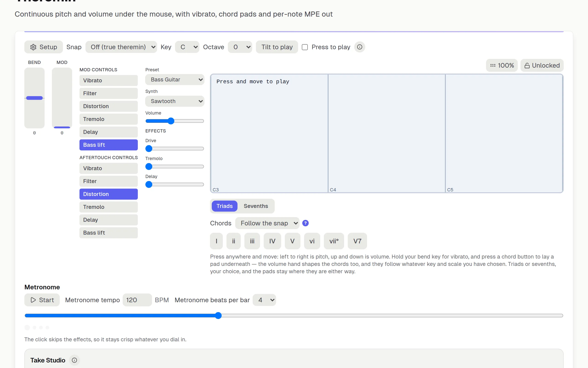Toggle Distortion under Aftertouch Controls
Image resolution: width=588 pixels, height=368 pixels.
[109, 194]
